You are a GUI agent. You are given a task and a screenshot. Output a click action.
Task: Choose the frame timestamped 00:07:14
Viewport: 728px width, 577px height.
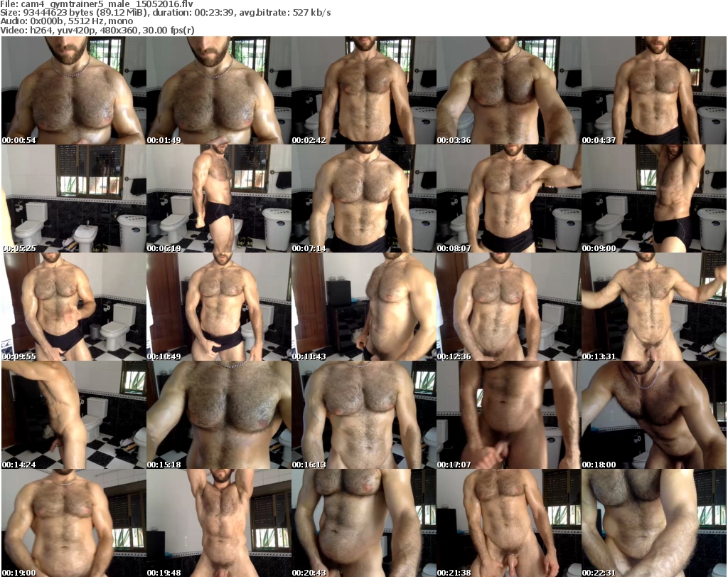tap(363, 198)
